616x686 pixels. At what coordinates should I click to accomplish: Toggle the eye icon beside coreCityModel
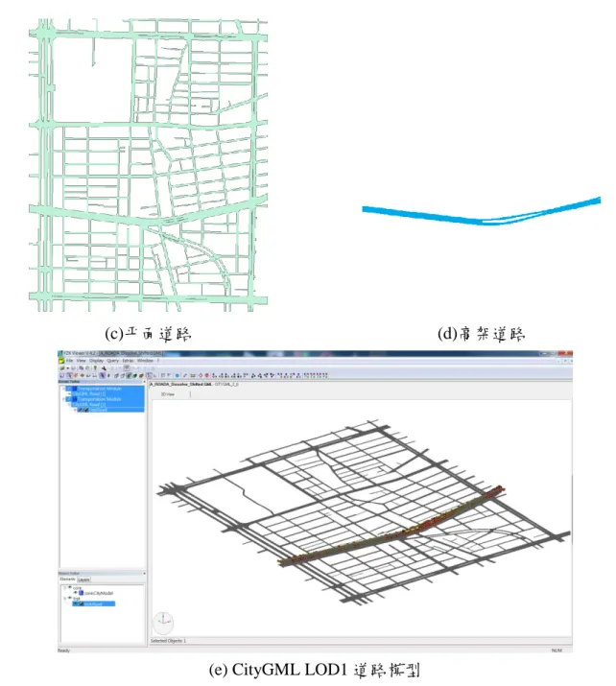[75, 592]
